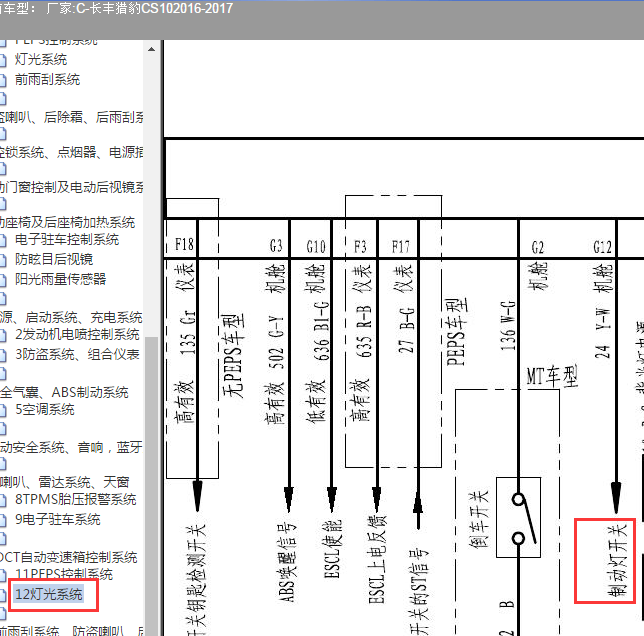
Task: Open the DCT自动变速箱控制系统 entry
Action: 69,557
